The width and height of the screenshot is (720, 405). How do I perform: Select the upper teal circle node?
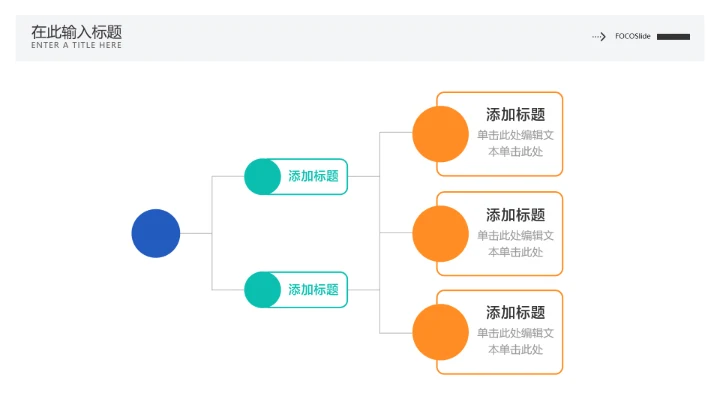[262, 176]
